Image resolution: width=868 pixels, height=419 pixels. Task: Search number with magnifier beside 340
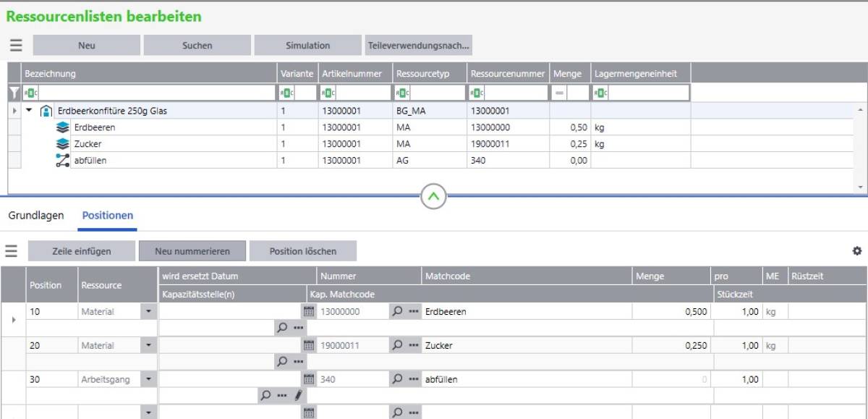[397, 378]
